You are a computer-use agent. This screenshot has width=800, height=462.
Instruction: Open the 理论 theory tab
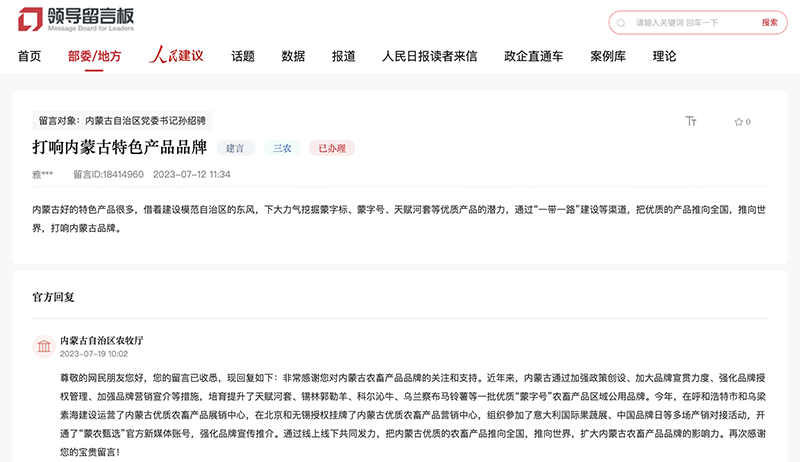click(664, 56)
